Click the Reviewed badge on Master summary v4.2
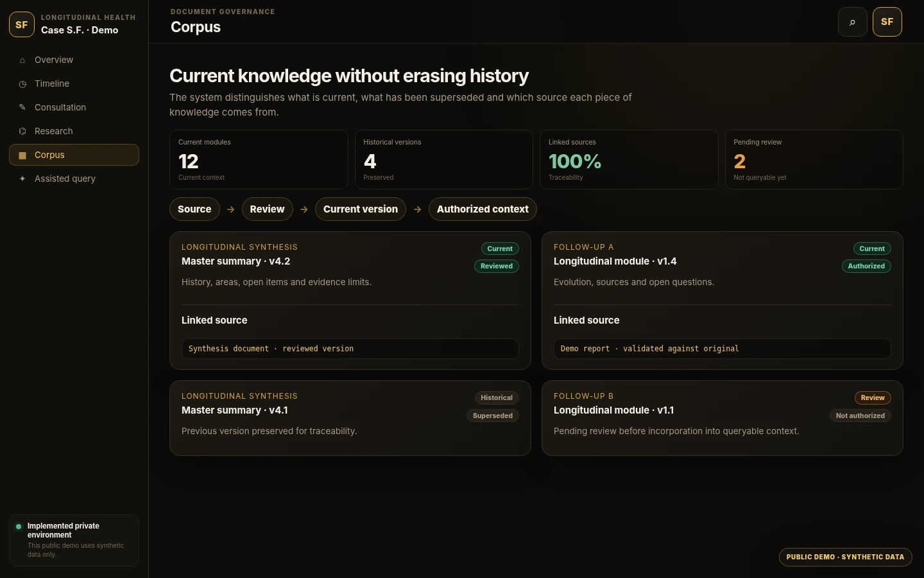 click(497, 266)
